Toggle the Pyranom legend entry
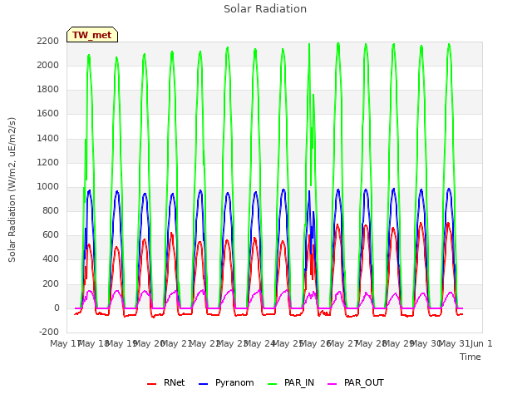 (226, 382)
